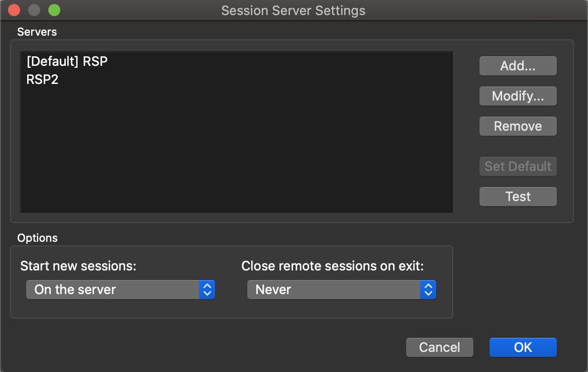This screenshot has width=588, height=372.
Task: Click the Servers section label
Action: pos(37,32)
